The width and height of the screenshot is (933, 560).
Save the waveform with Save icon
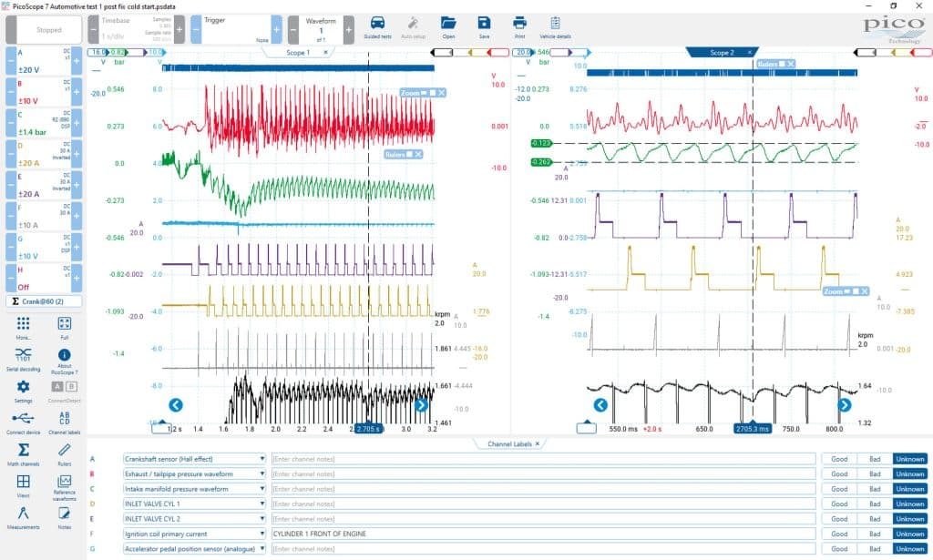coord(484,26)
